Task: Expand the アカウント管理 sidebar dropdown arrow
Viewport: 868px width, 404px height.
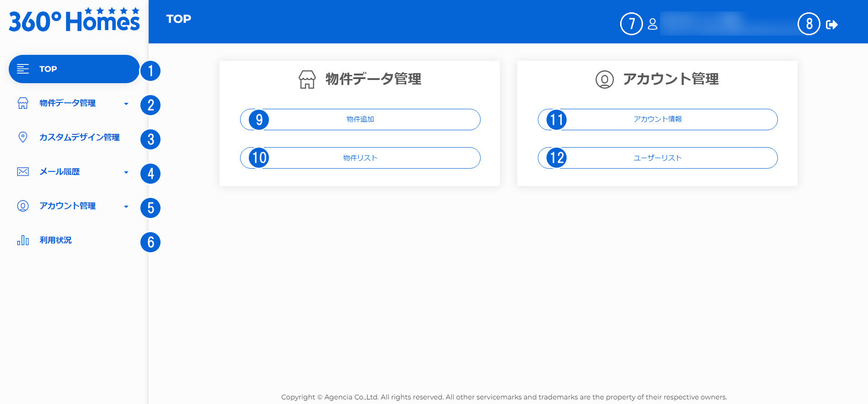Action: 126,207
